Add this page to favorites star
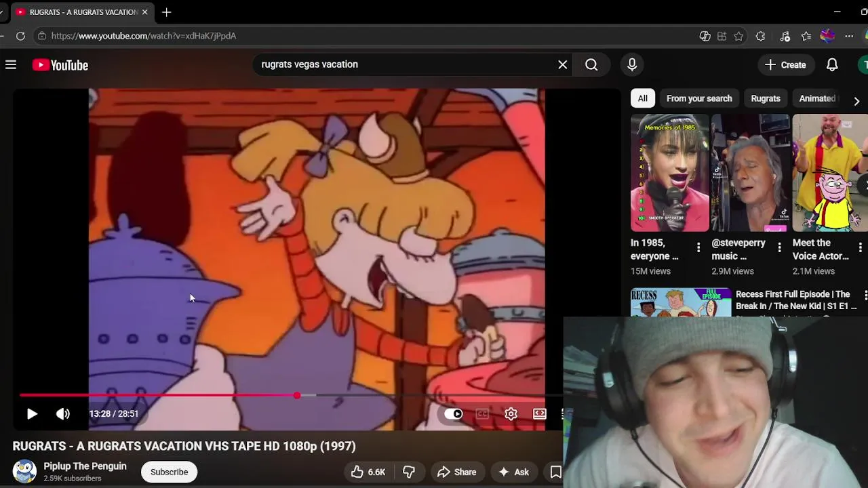 [x=738, y=36]
